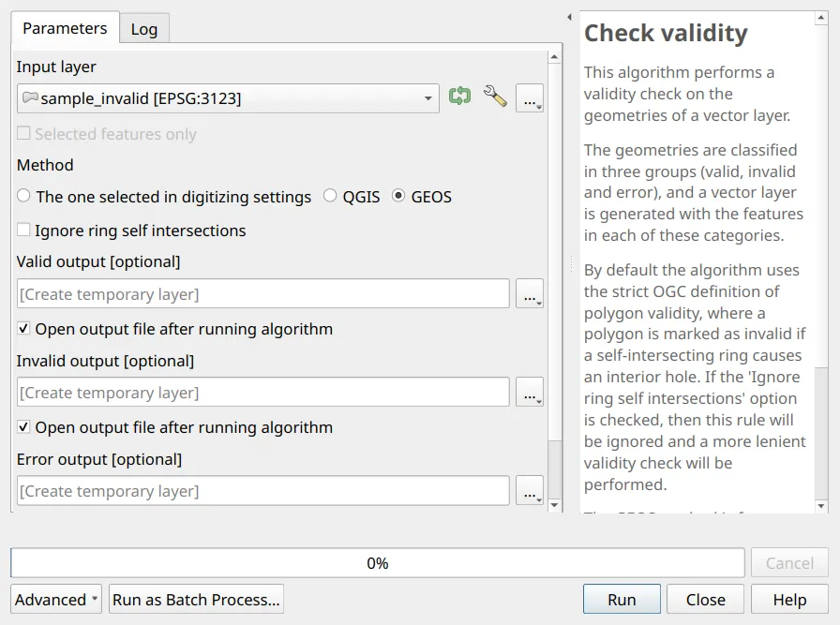Switch to the Log tab

pyautogui.click(x=144, y=29)
